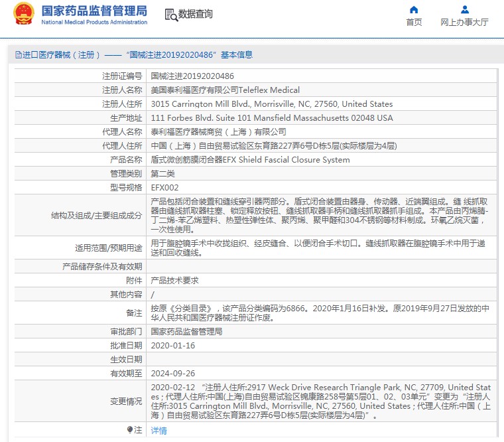The height and width of the screenshot is (442, 504).
Task: Click the 适用范围/预期用途 label
Action: [x=108, y=248]
